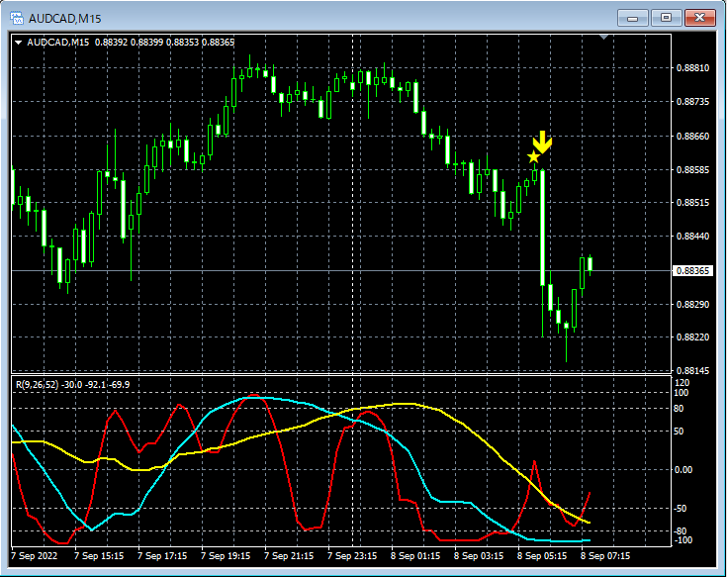
Task: Click the 8 Sep 05:15 time label
Action: [x=542, y=555]
